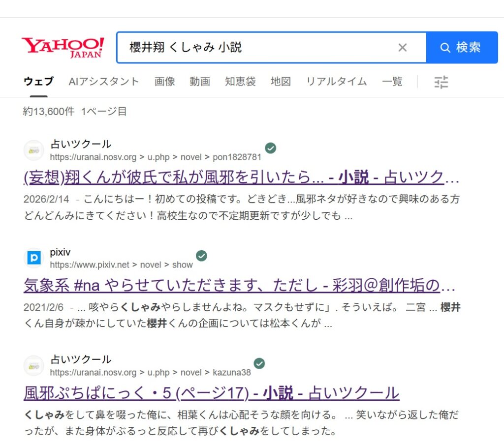The width and height of the screenshot is (504, 443).
Task: Open the search filter settings icon
Action: (x=441, y=82)
